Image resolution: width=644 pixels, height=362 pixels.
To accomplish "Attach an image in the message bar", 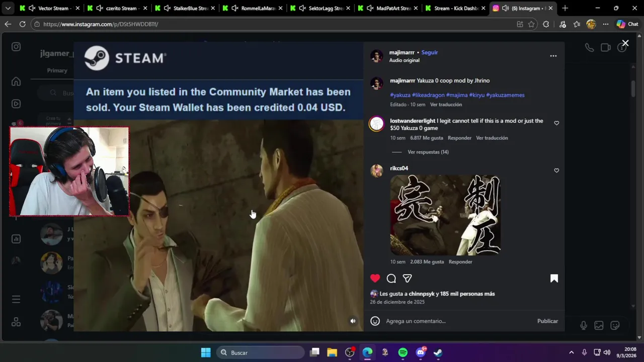I will click(x=599, y=325).
